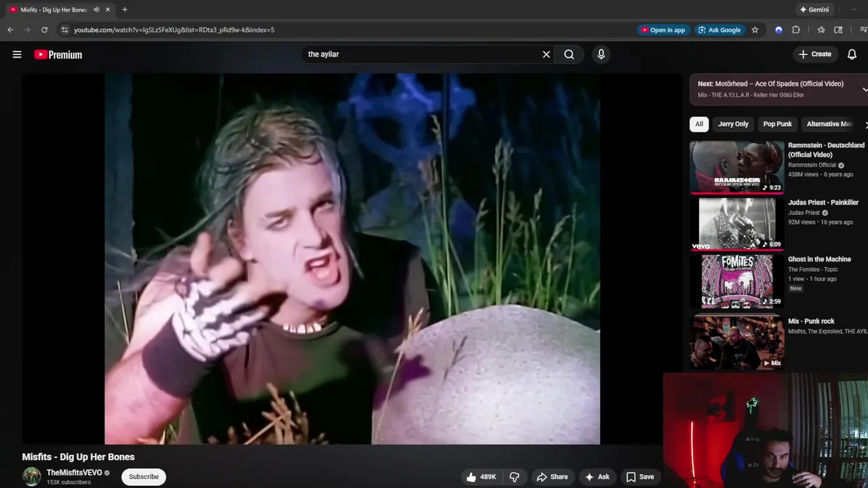868x488 pixels.
Task: Open Rammstein Deutschland video thumbnail
Action: (737, 167)
